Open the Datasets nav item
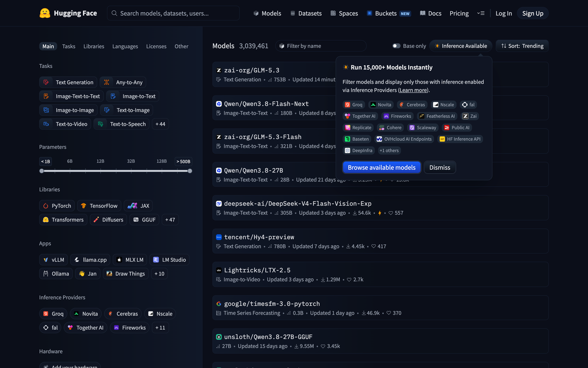The height and width of the screenshot is (368, 588). tap(306, 13)
